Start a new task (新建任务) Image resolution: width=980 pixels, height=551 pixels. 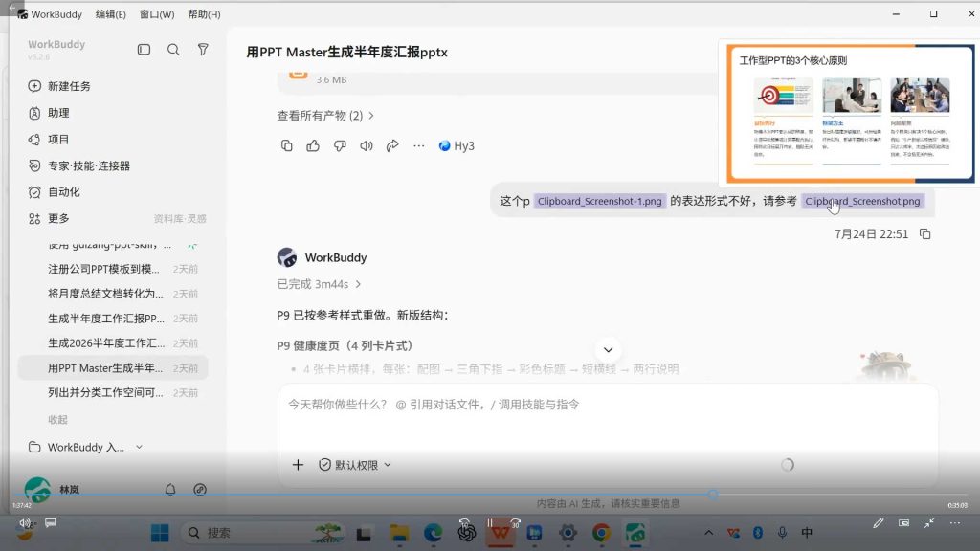coord(60,86)
